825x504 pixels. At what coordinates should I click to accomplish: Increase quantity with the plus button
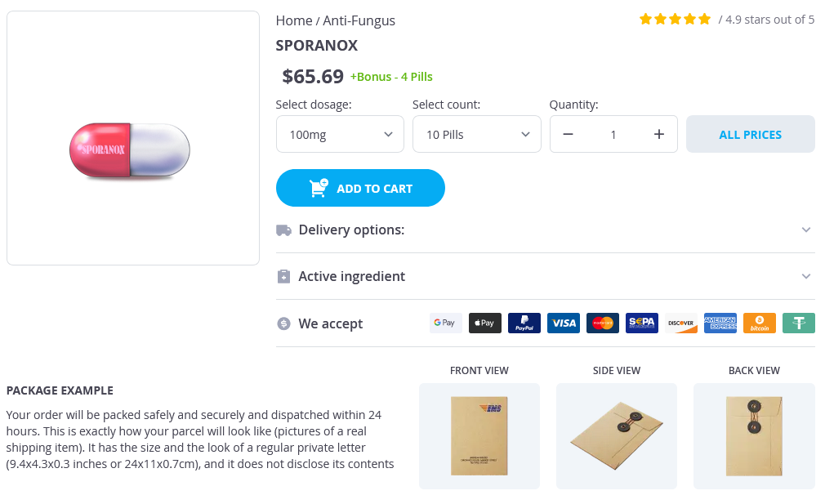(x=659, y=134)
